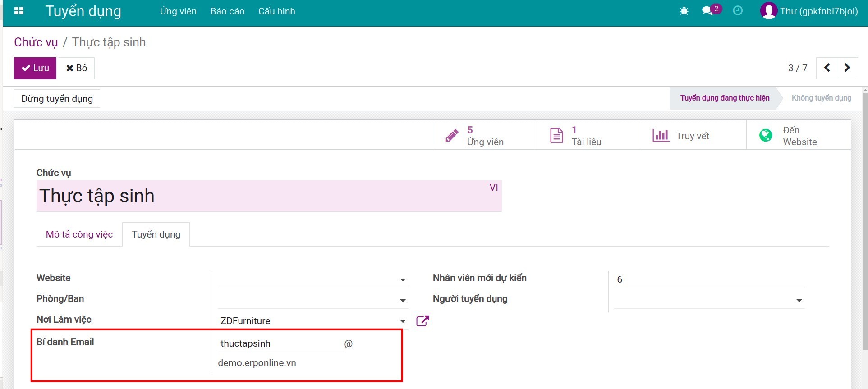Go to next record arrow
Image resolution: width=868 pixels, height=389 pixels.
847,68
